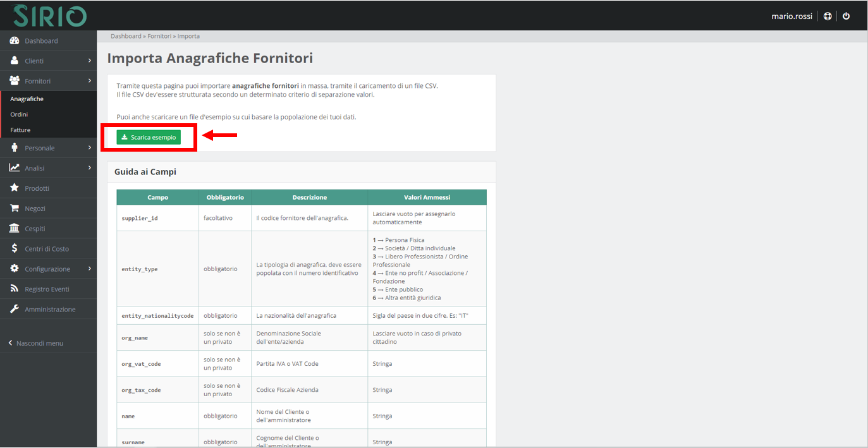Screen dimensions: 868x448
Task: Open the Ordini submenu item
Action: pos(19,114)
